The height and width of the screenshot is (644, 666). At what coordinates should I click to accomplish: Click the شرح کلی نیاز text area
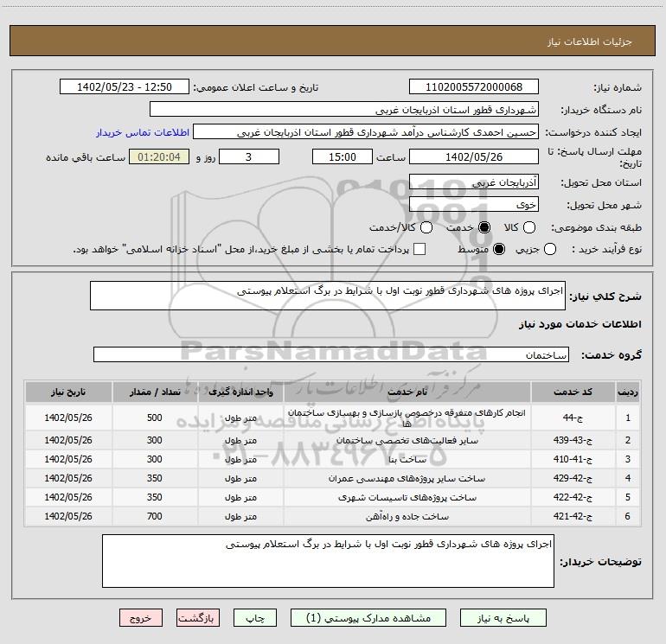(x=328, y=296)
